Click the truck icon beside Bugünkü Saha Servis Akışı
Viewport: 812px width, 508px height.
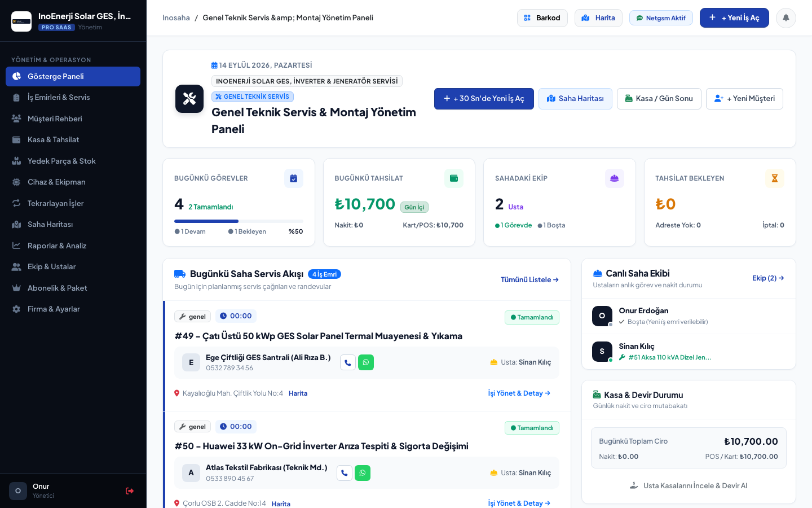(x=180, y=274)
